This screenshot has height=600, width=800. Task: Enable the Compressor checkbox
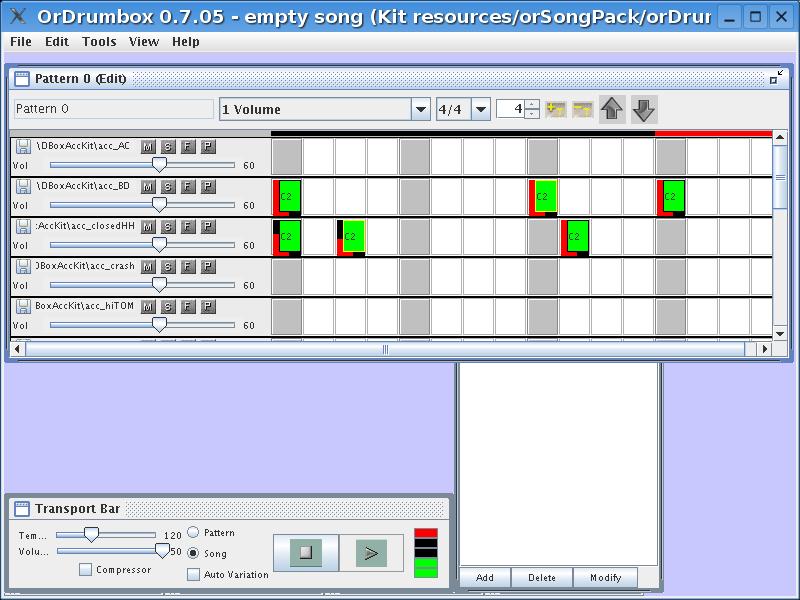click(x=87, y=570)
